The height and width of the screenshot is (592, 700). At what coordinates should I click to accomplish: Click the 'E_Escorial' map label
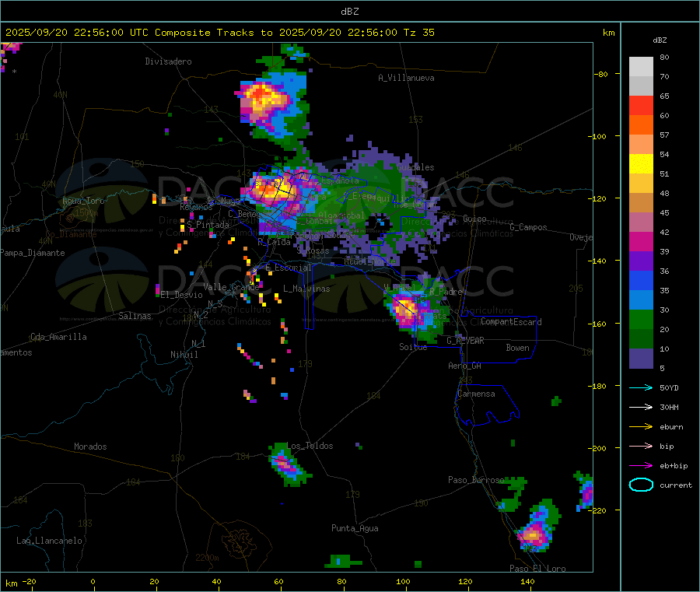click(x=289, y=268)
